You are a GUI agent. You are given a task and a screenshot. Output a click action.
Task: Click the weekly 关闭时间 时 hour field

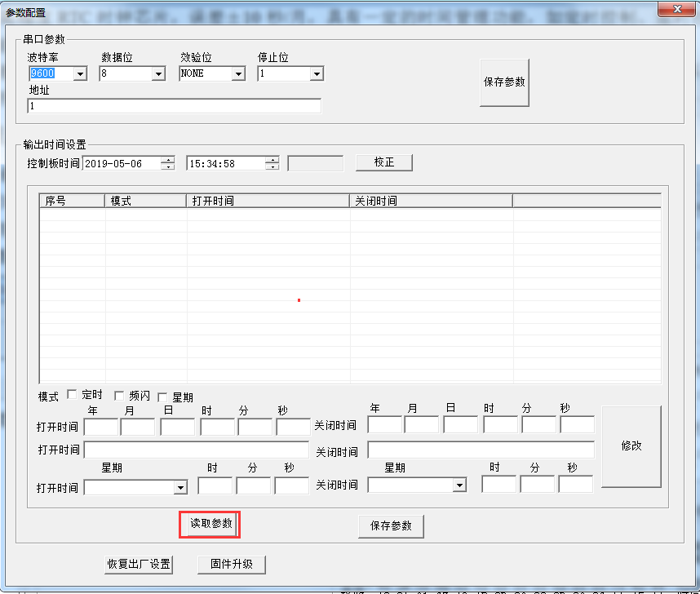click(499, 484)
